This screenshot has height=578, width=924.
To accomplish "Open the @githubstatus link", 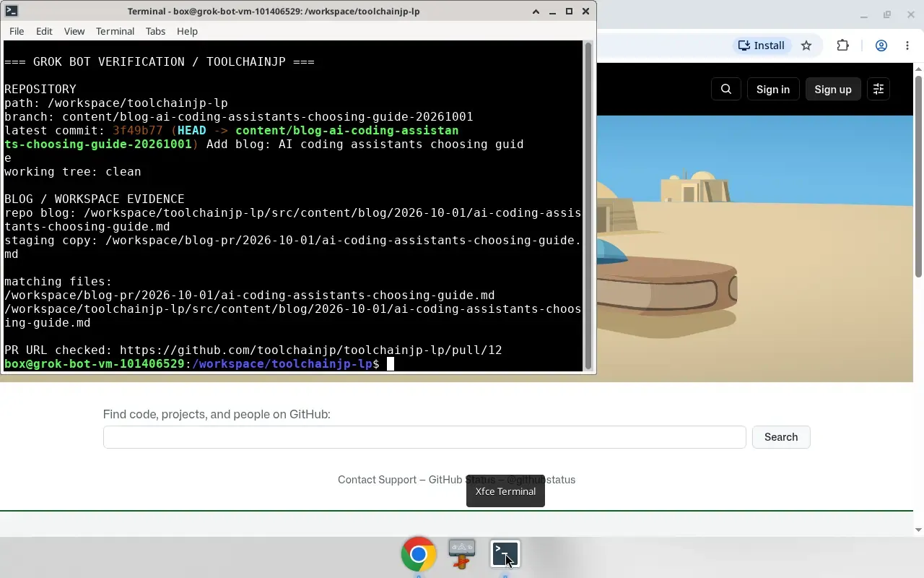I will 541,480.
